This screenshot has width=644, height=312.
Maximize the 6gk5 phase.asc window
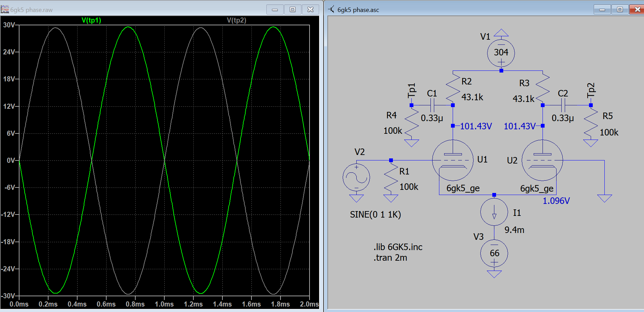(620, 10)
